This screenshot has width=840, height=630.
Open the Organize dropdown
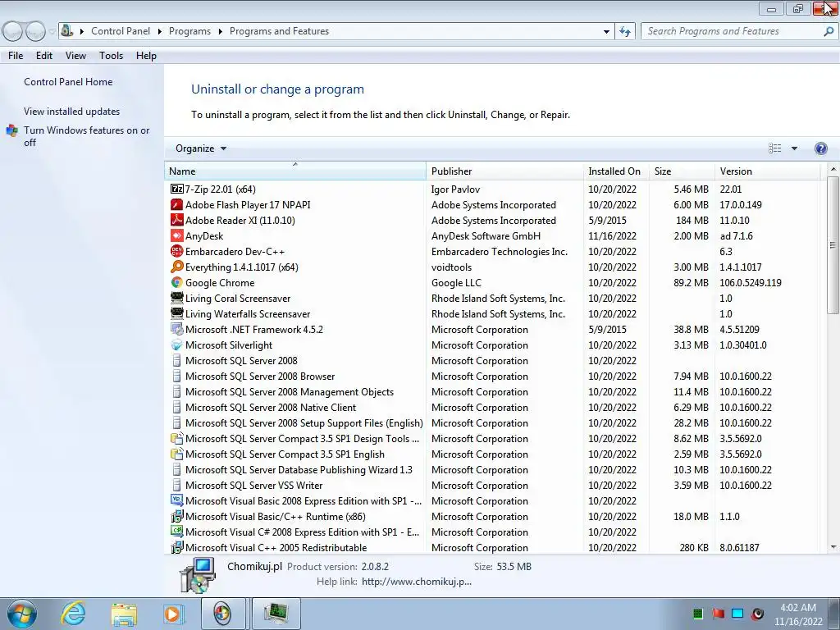click(x=201, y=148)
